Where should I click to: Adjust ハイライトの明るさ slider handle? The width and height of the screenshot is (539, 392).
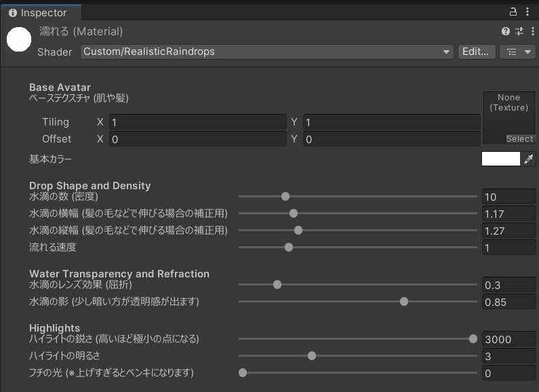pyautogui.click(x=312, y=356)
